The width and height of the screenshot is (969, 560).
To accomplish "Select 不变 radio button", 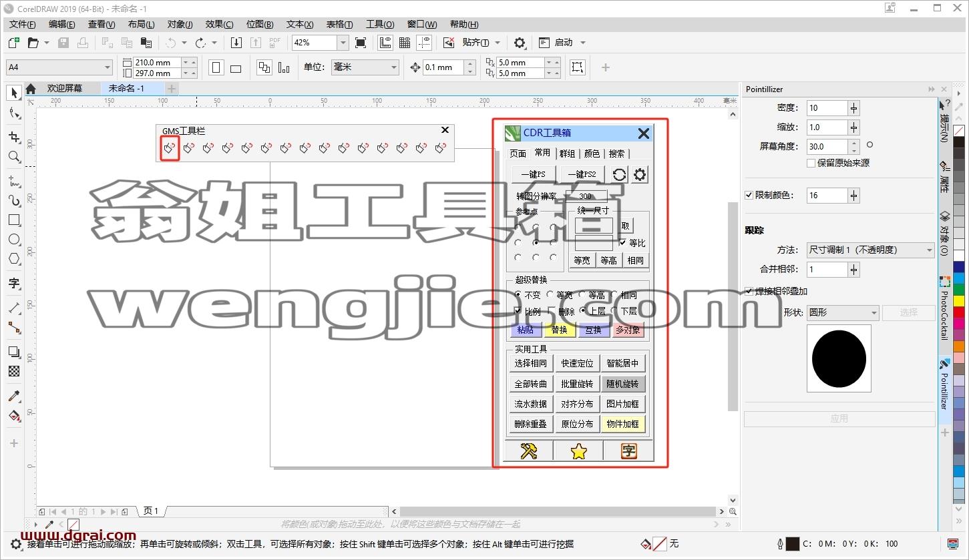I will [x=518, y=294].
